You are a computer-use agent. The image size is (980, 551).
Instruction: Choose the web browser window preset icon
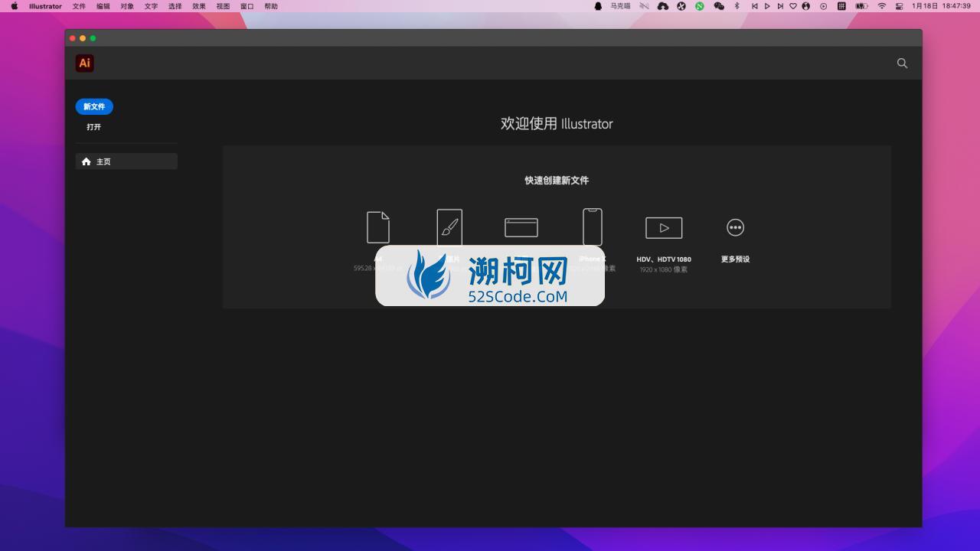521,227
